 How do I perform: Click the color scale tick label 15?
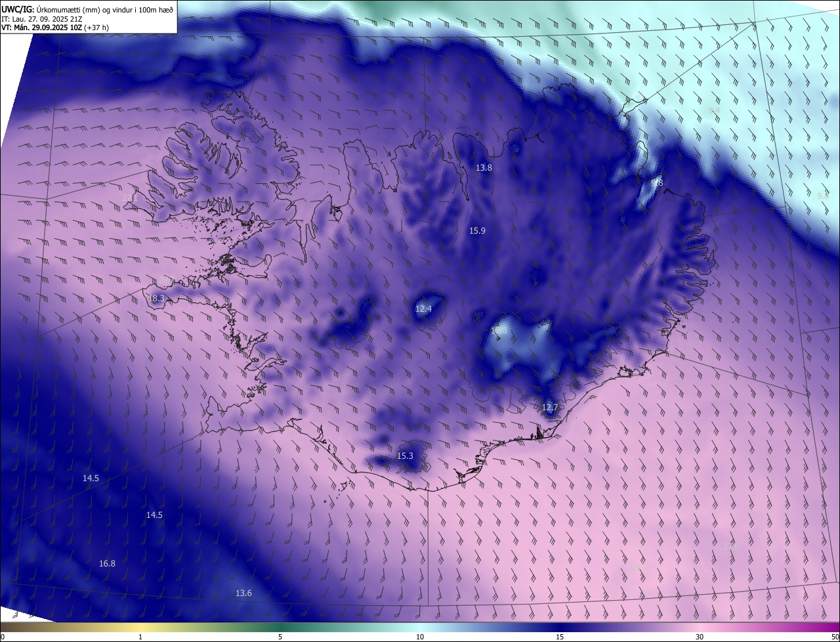(x=560, y=637)
